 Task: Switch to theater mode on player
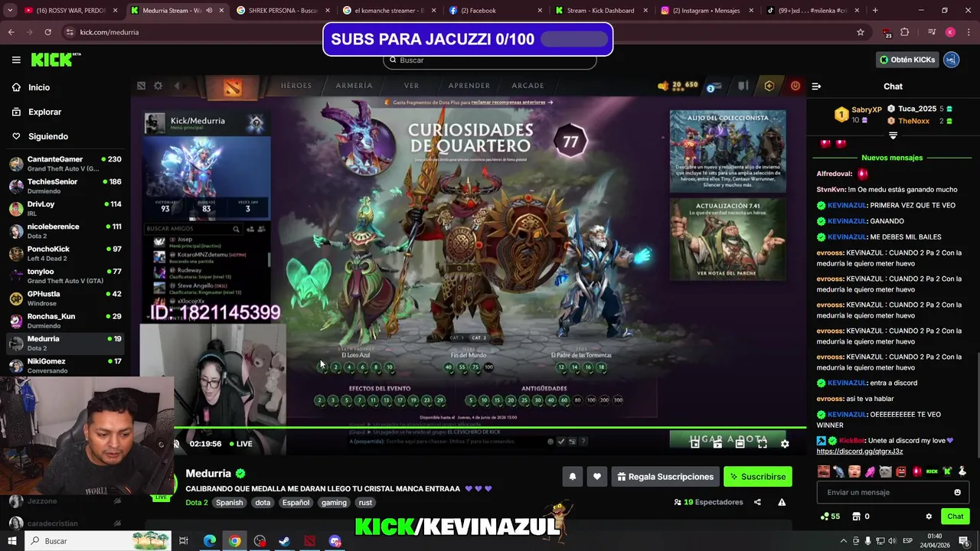[x=740, y=444]
